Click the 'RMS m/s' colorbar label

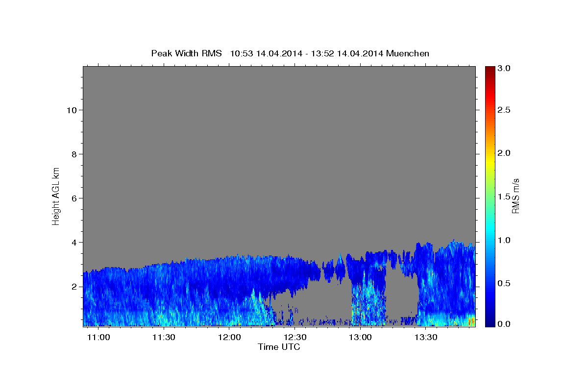click(515, 196)
